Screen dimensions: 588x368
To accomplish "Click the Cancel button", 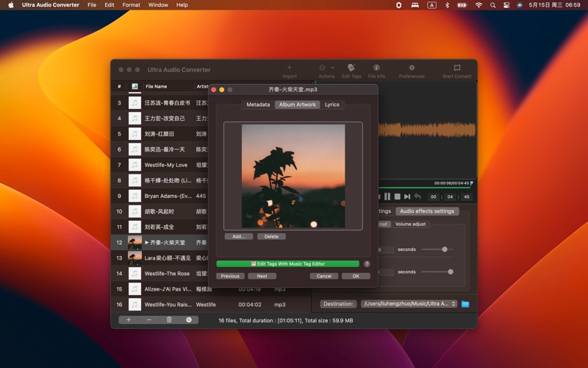I will (x=324, y=276).
